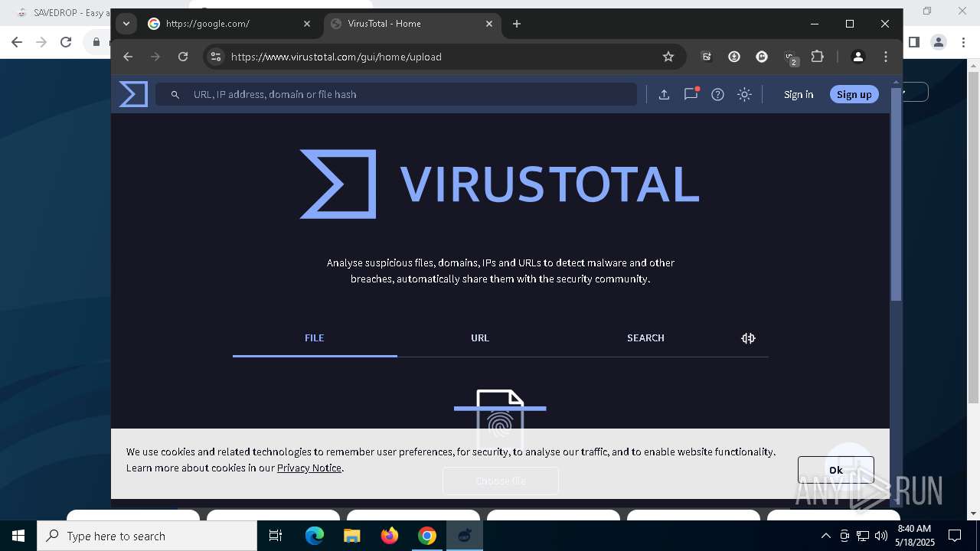Click the search magnifier icon in VirusTotal bar
This screenshot has width=980, height=551.
point(175,94)
